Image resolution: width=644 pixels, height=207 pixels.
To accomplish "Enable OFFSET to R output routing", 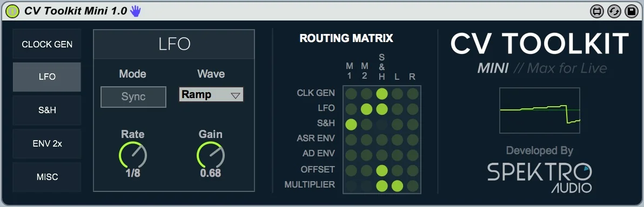I will [413, 170].
